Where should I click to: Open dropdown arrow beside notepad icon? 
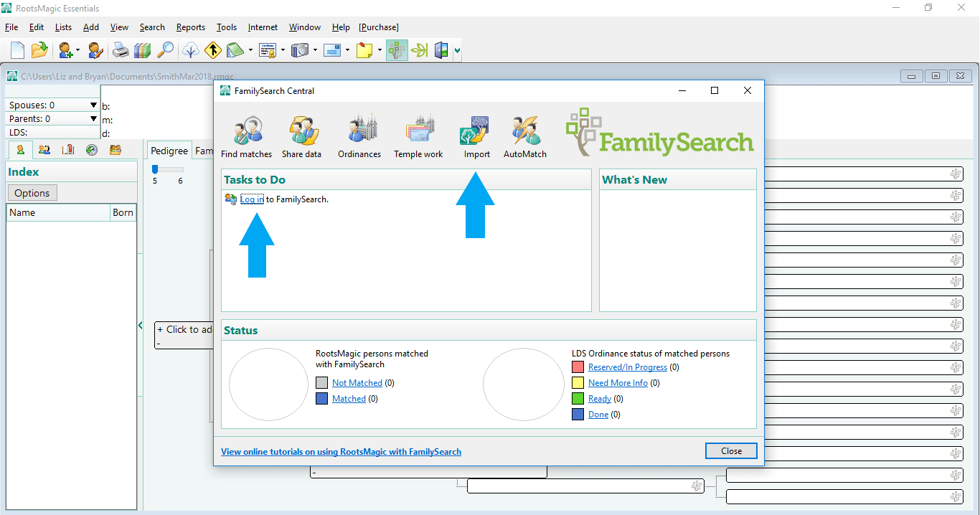pos(250,50)
